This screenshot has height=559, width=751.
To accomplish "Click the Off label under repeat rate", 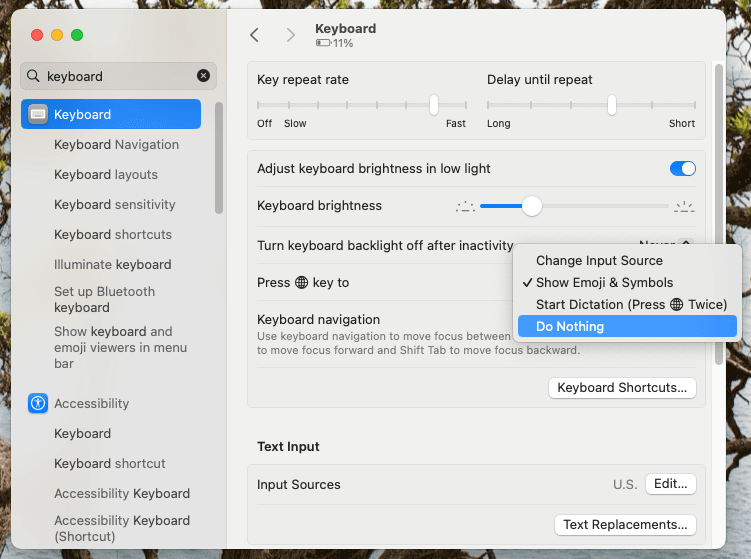I will pos(264,124).
